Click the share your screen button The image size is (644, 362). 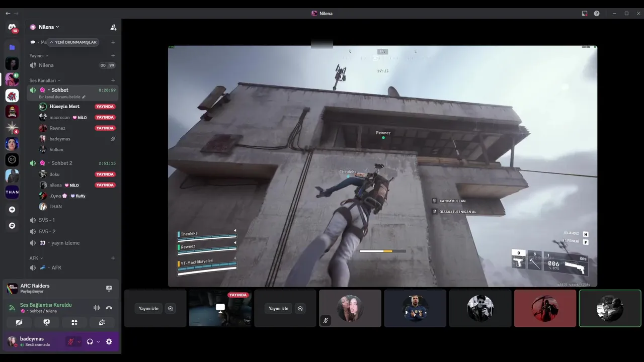(x=47, y=322)
